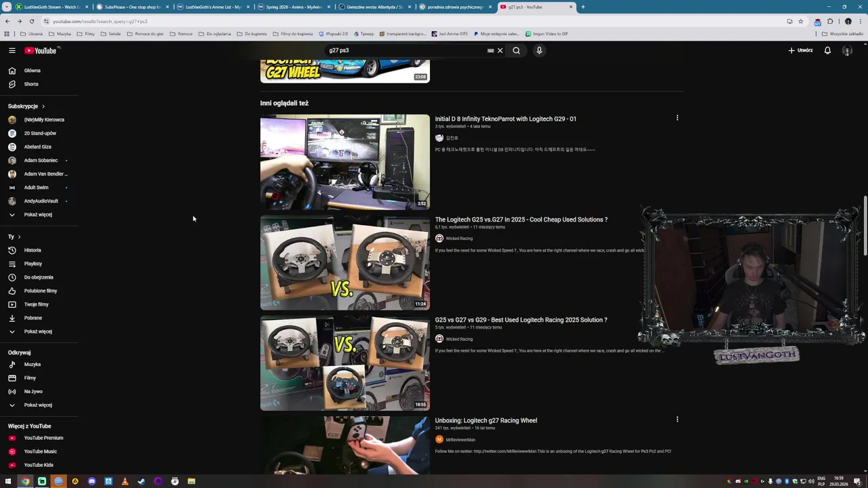Screen dimensions: 868x488
Task: Bookmark this page with the star icon
Action: coord(801,21)
